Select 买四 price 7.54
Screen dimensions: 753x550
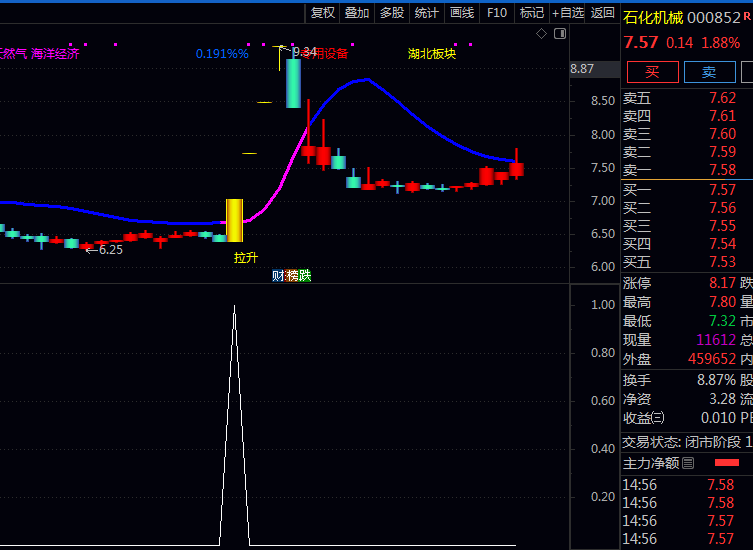click(722, 244)
